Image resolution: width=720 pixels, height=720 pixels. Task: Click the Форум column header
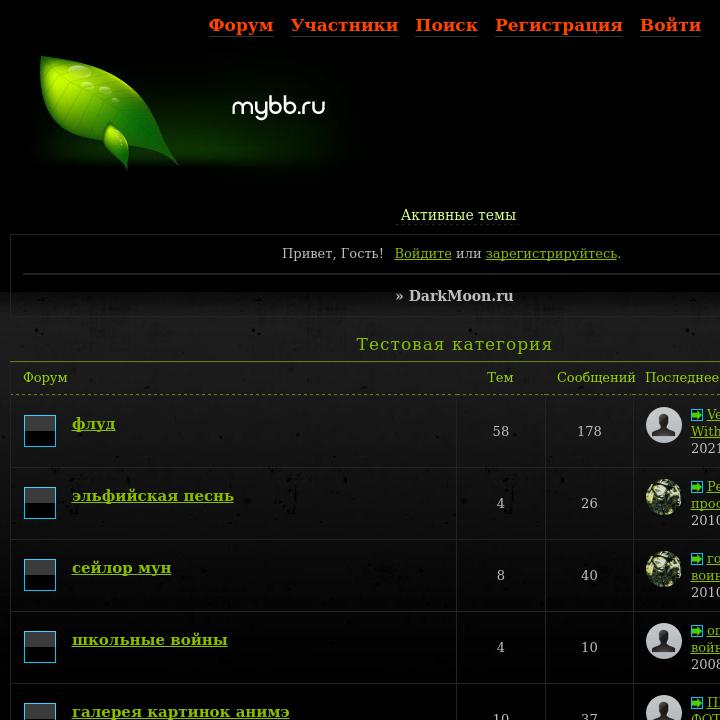[x=45, y=377]
